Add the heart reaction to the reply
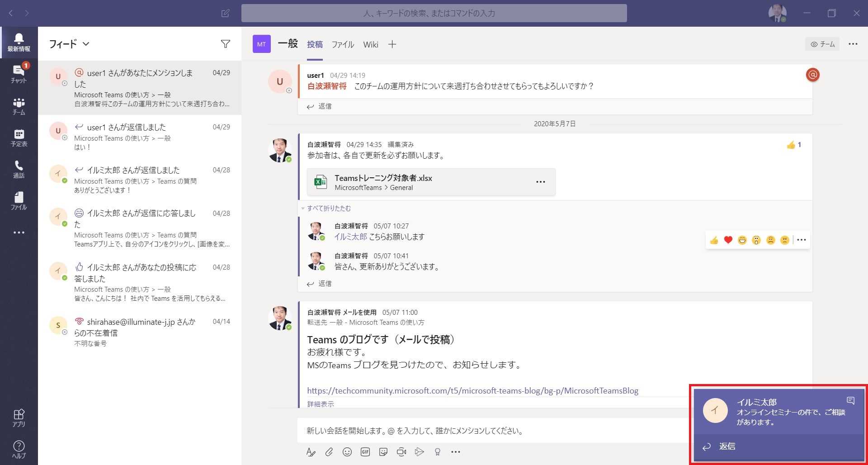This screenshot has width=868, height=465. click(728, 240)
